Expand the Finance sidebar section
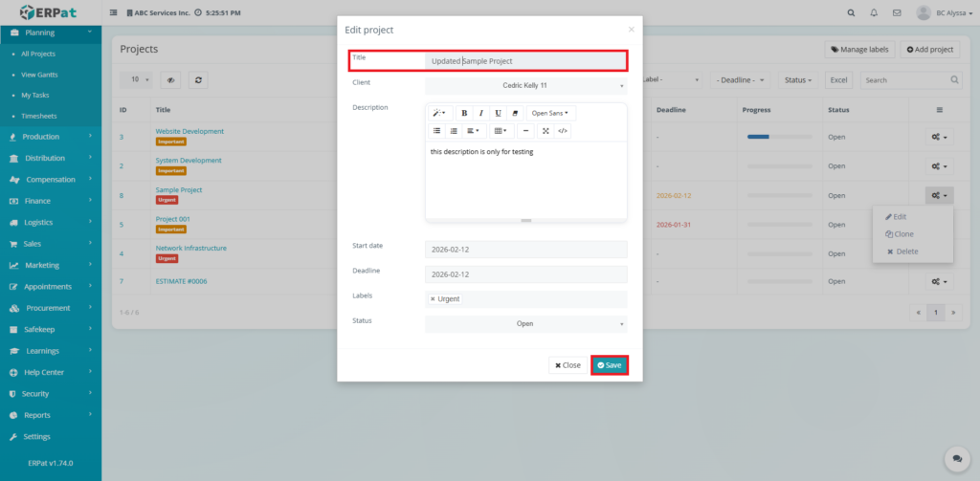The height and width of the screenshot is (481, 980). [51, 201]
